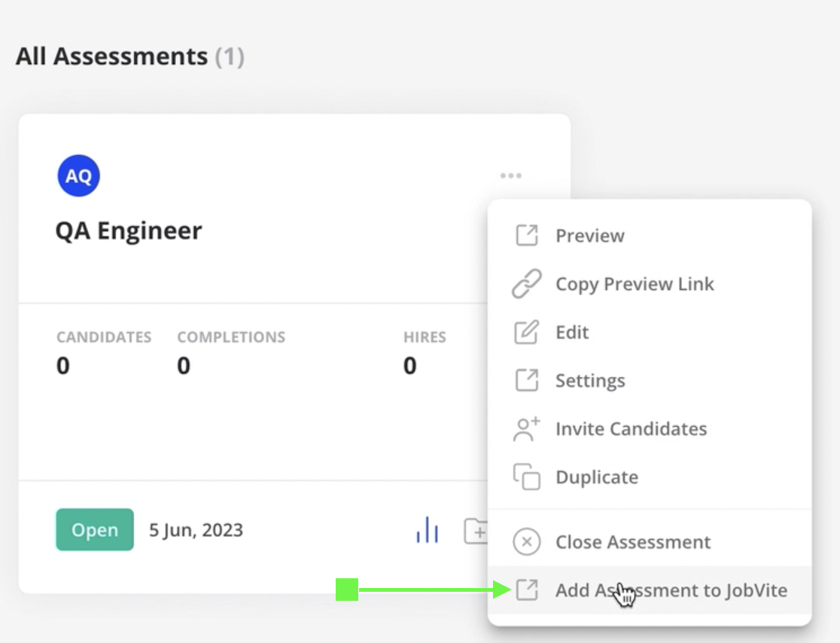Choose Duplicate from the menu
The width and height of the screenshot is (840, 643).
pyautogui.click(x=650, y=477)
